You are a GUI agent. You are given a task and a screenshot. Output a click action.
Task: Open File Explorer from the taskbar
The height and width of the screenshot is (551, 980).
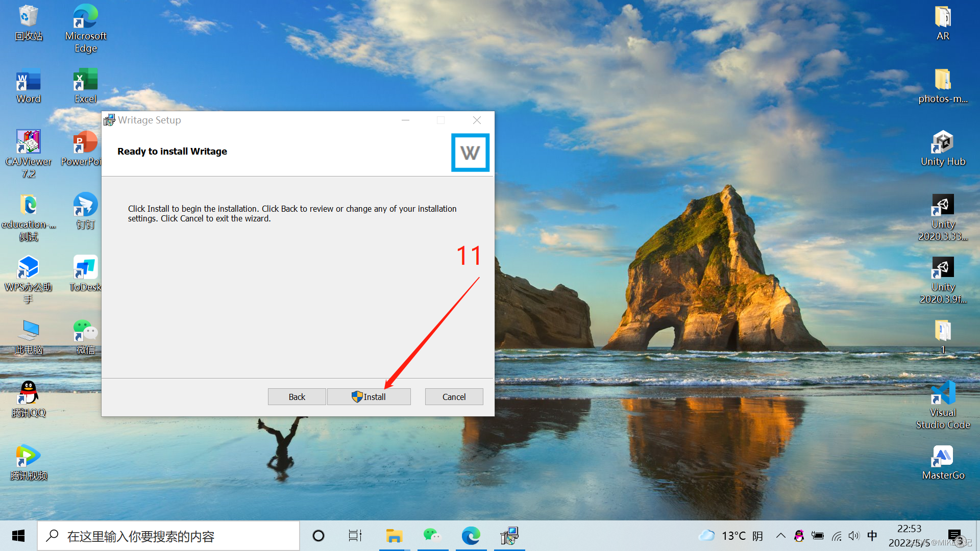(394, 536)
